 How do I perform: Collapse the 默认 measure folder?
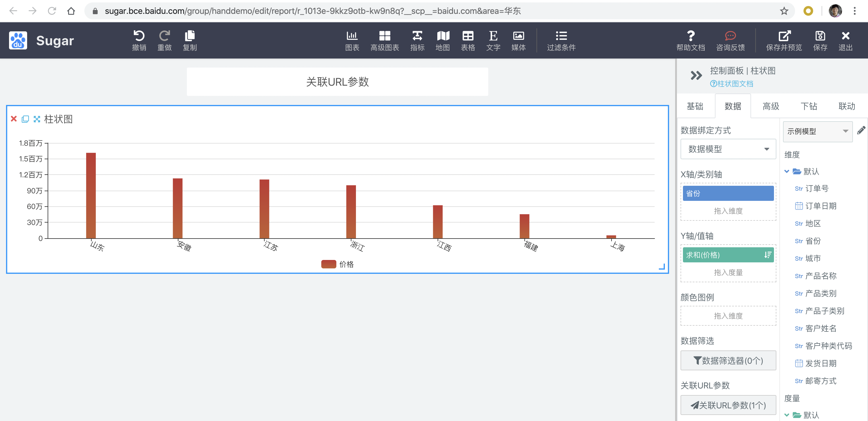(x=786, y=415)
